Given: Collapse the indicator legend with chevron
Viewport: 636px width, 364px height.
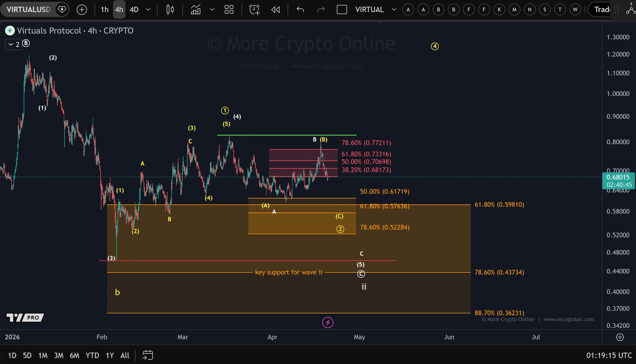Looking at the screenshot, I should tap(11, 44).
